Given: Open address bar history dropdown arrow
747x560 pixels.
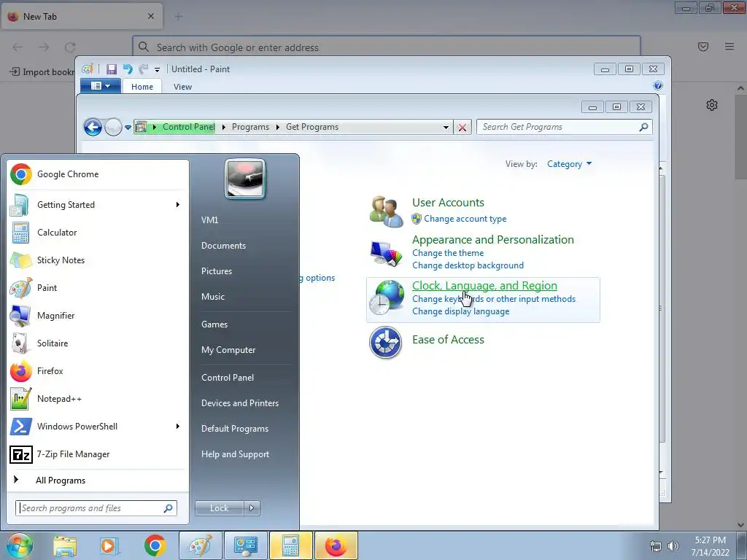Looking at the screenshot, I should click(446, 127).
